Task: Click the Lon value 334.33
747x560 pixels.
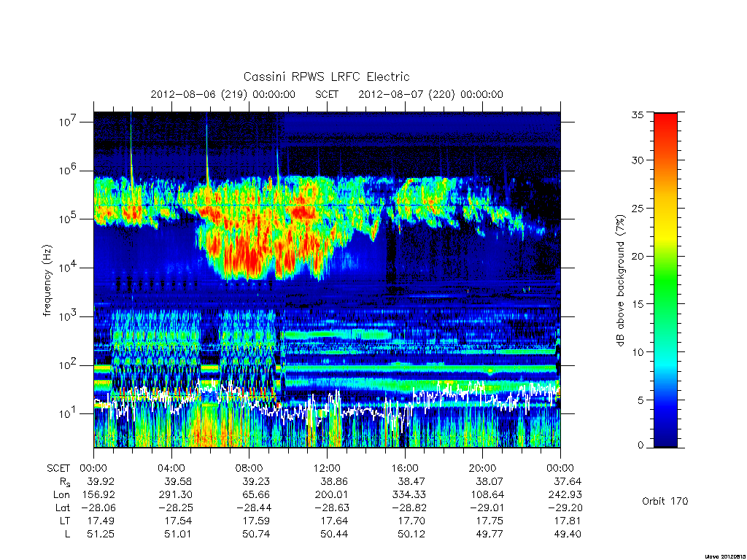Action: coord(409,494)
